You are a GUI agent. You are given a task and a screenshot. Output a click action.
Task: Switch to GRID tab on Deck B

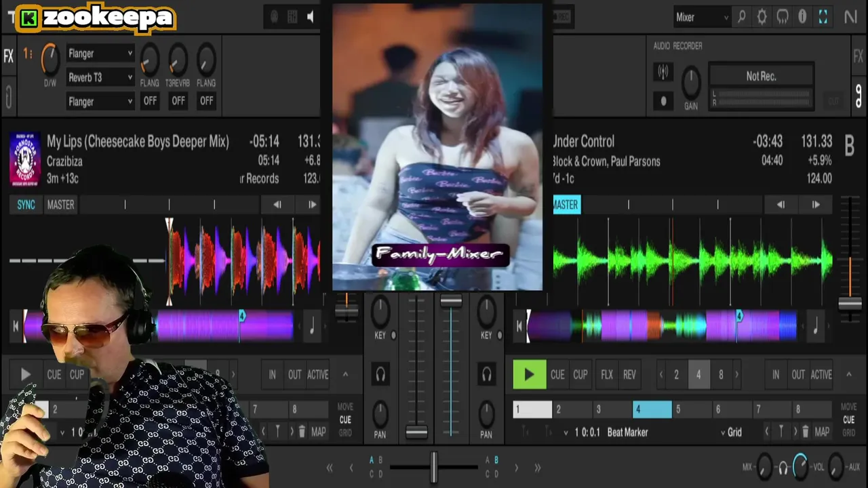[849, 432]
